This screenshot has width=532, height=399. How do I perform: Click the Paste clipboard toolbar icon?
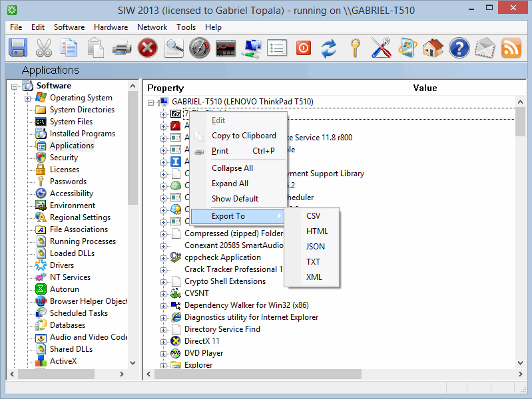pyautogui.click(x=95, y=47)
